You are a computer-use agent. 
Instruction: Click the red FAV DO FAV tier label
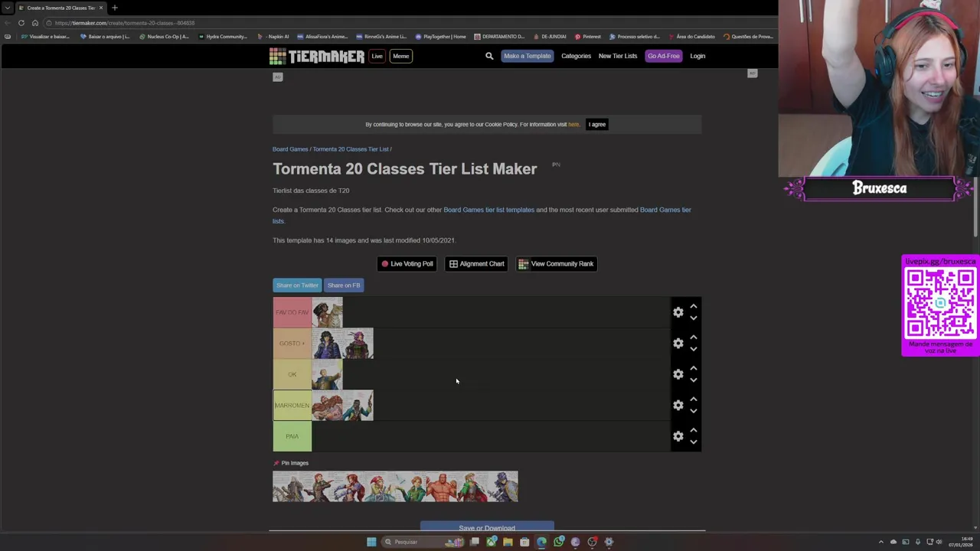click(x=292, y=312)
